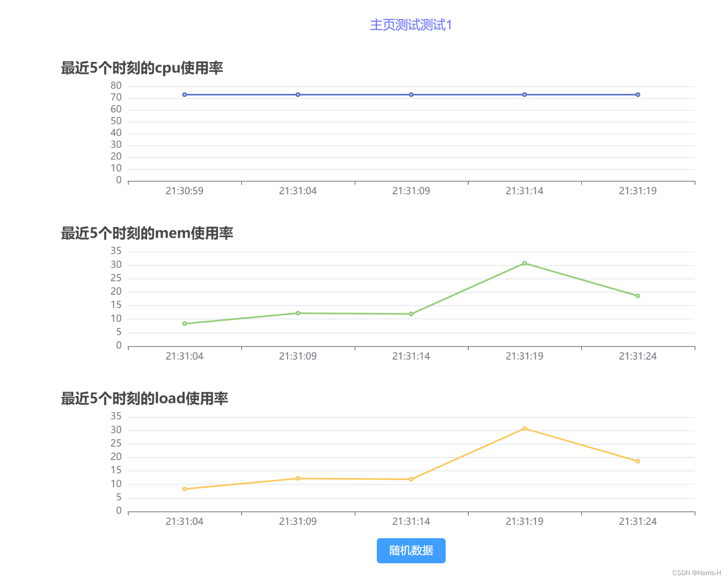728x580 pixels.
Task: Click the peak point on memory chart
Action: [x=524, y=263]
